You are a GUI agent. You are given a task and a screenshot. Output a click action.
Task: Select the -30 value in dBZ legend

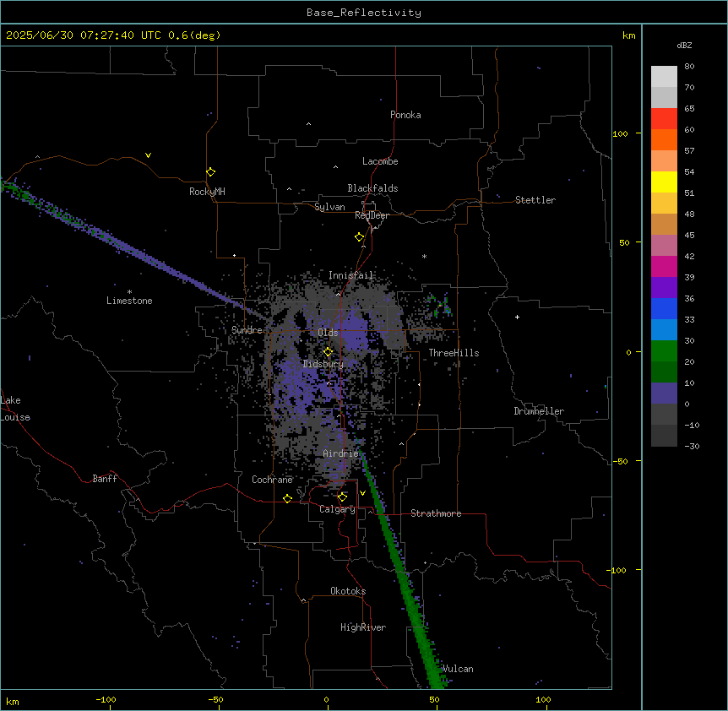[x=692, y=446]
